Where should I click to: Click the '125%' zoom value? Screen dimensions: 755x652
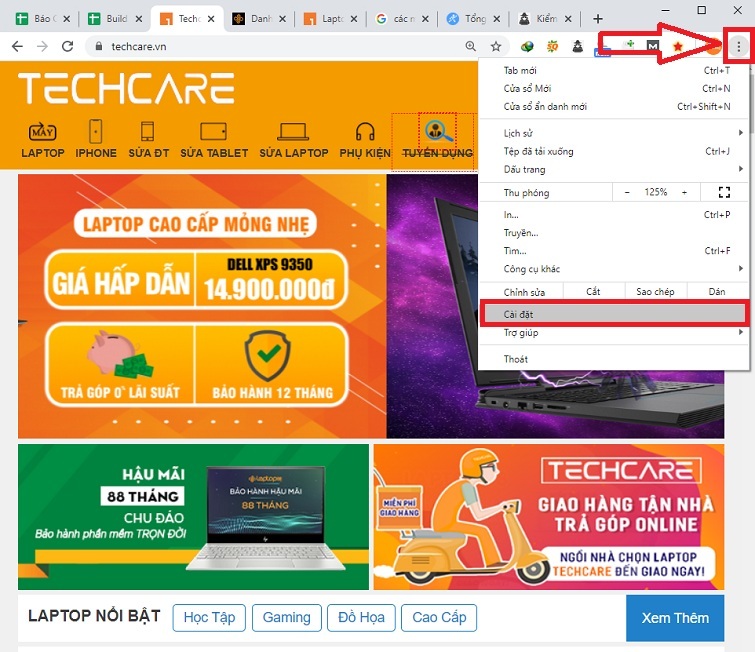656,192
